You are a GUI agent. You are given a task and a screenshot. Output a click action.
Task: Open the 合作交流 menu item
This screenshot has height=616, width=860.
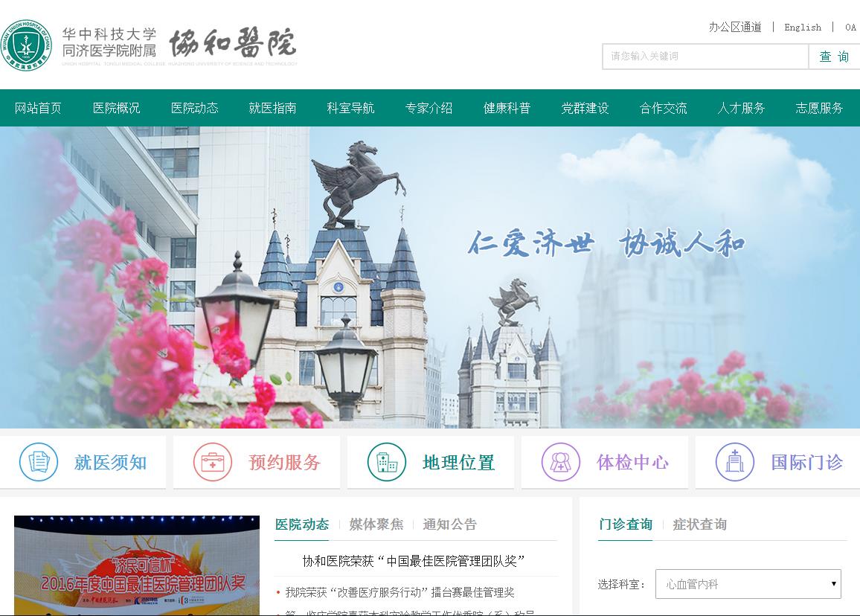[x=663, y=108]
